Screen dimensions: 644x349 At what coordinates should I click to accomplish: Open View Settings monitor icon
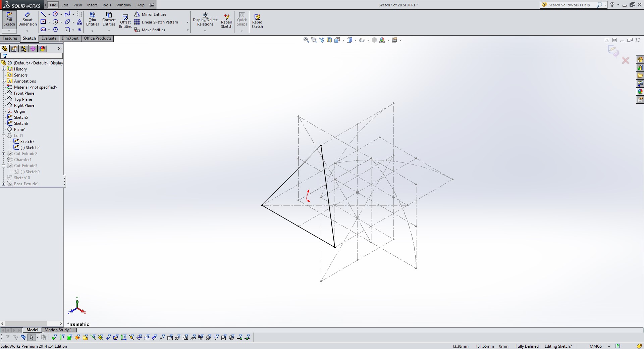pos(394,40)
